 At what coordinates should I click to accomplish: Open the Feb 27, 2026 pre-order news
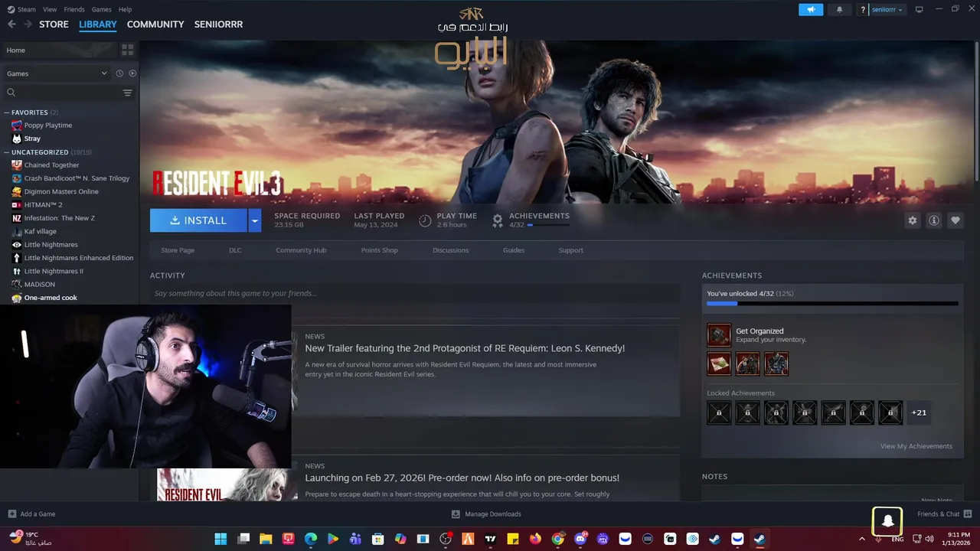point(462,478)
